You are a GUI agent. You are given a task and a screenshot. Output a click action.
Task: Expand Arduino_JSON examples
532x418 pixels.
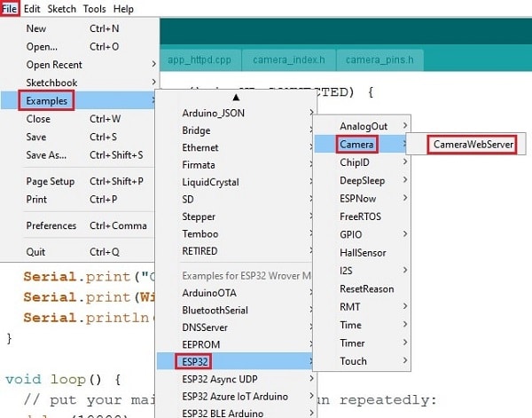(x=236, y=113)
